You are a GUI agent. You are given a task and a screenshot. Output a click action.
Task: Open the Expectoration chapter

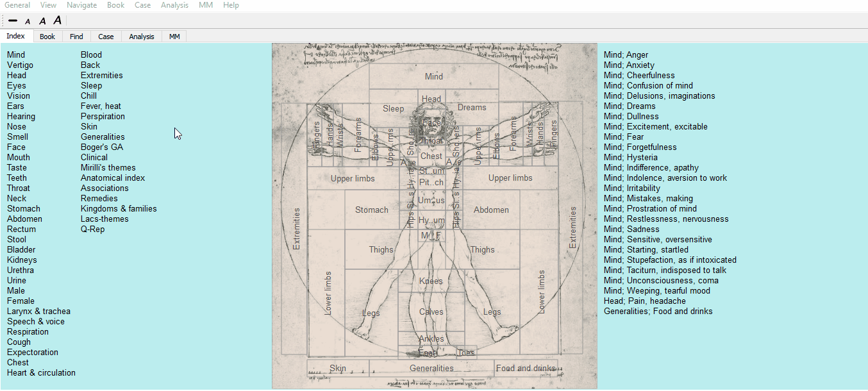[33, 353]
